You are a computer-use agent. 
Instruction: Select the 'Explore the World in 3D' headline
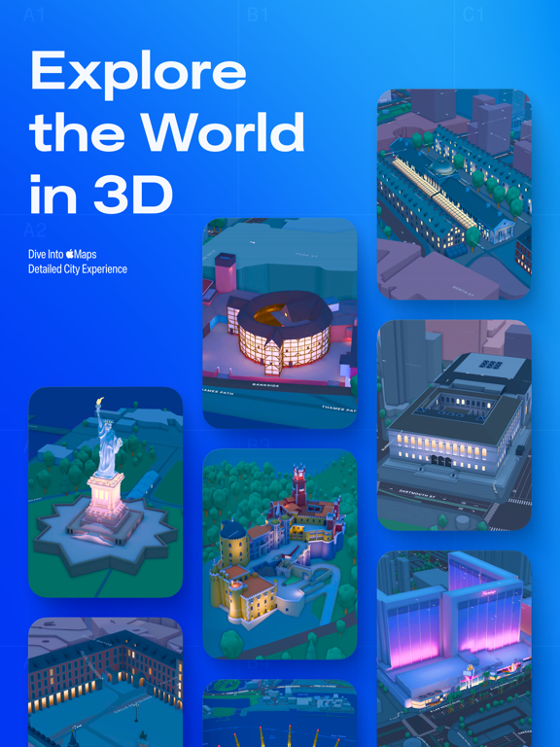tap(167, 131)
